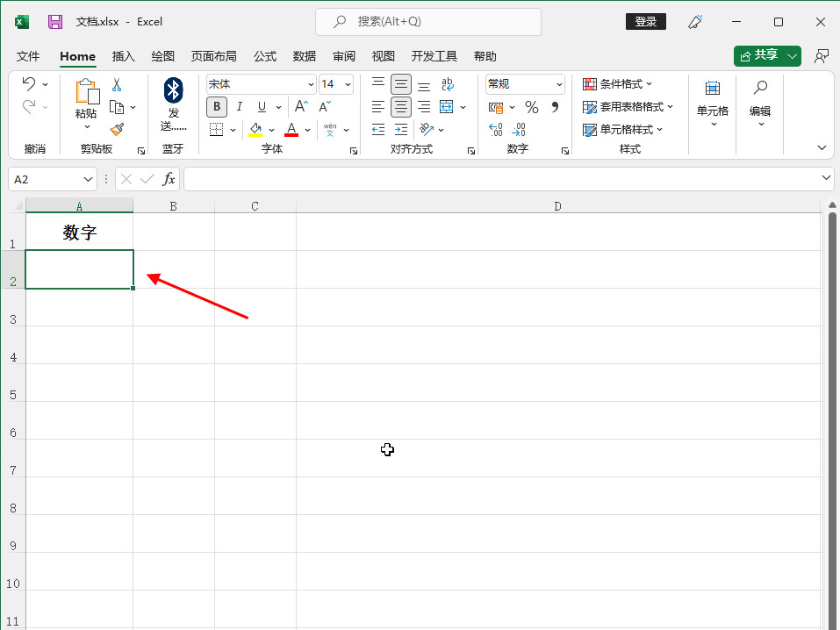
Task: Switch to the 插入 tab
Action: coord(123,56)
